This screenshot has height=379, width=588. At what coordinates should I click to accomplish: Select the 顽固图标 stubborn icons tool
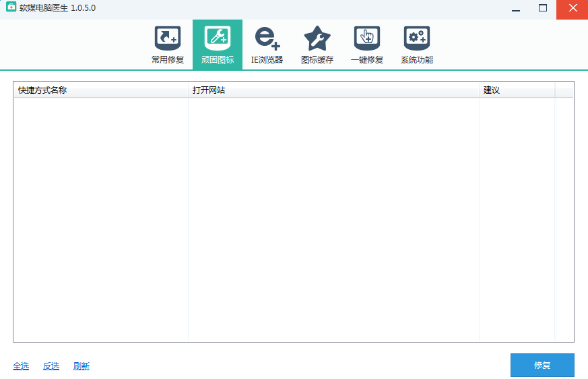coord(218,45)
